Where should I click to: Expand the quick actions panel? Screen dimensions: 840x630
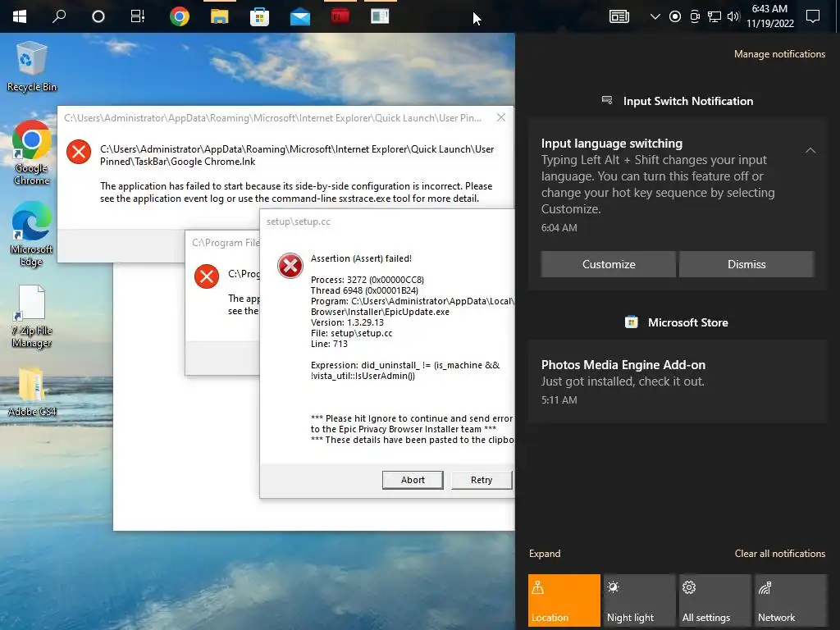[545, 554]
